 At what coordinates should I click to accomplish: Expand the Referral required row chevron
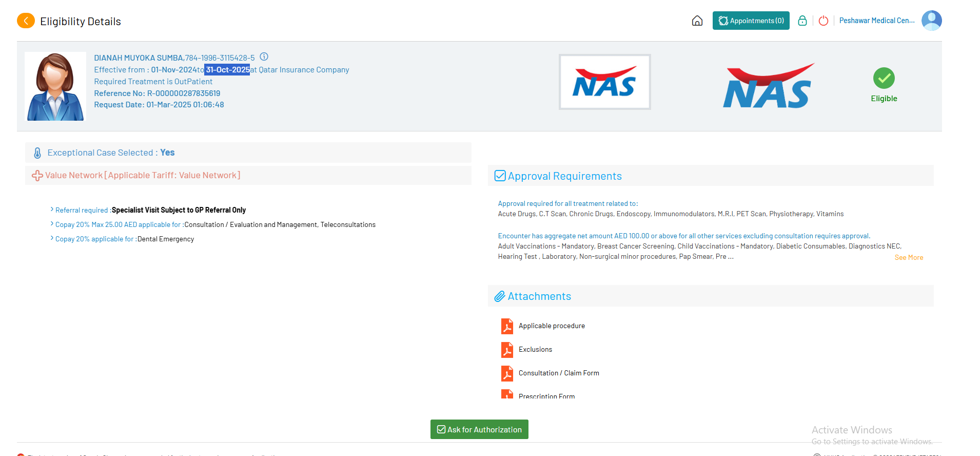point(52,210)
